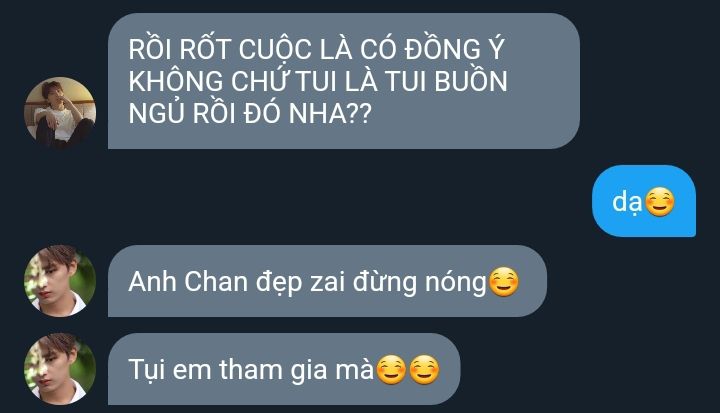720x413 pixels.
Task: Open the avatar of the person sitting on a bed
Action: tap(60, 113)
